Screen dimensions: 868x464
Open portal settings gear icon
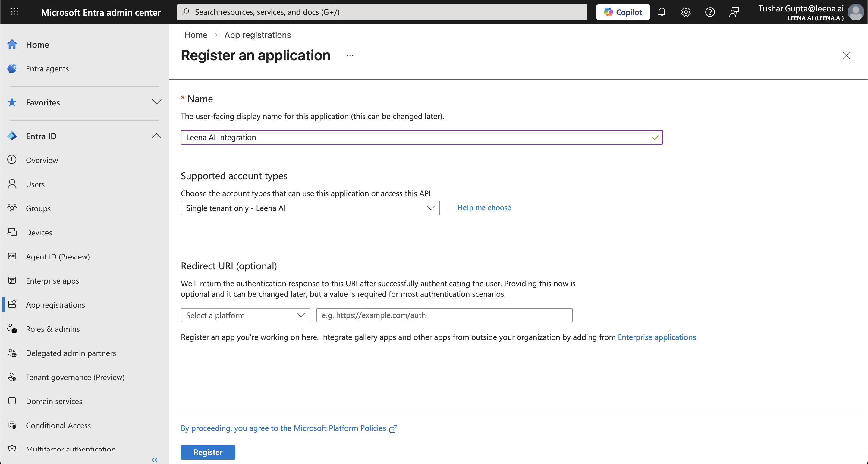(685, 12)
